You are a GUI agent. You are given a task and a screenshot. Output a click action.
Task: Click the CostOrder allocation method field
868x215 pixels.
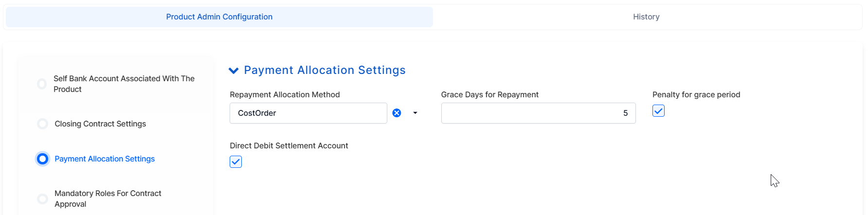click(308, 113)
